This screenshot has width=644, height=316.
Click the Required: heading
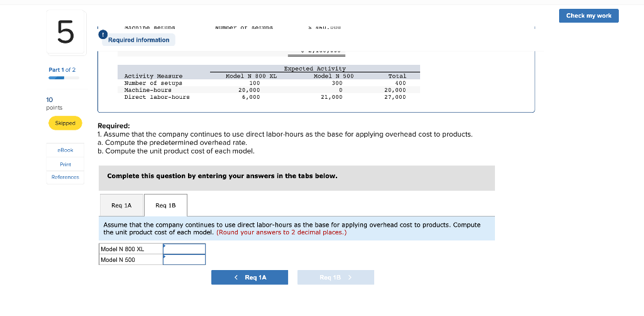[x=114, y=126]
